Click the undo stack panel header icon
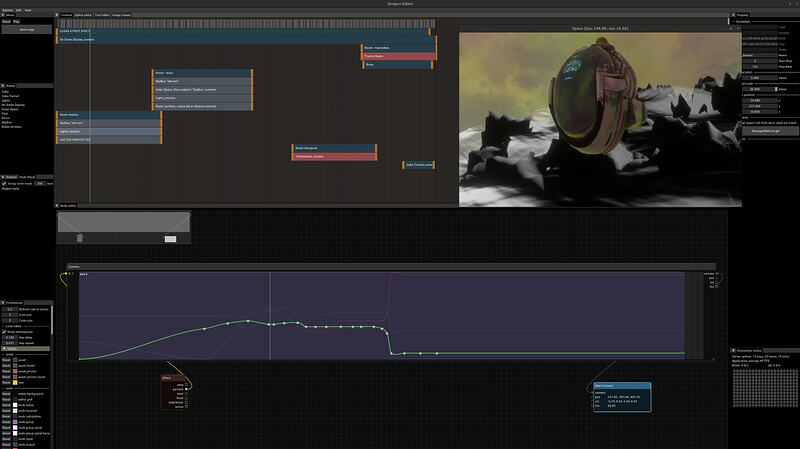This screenshot has height=449, width=800. coord(3,177)
